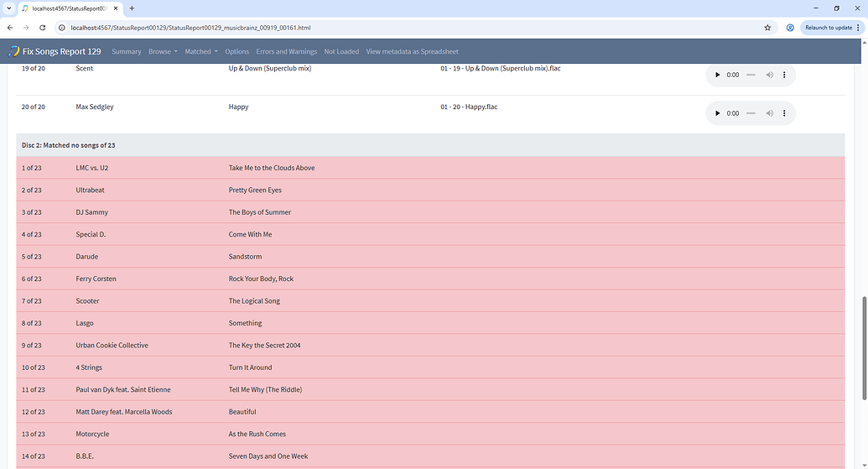
Task: Mute the Superclub mix audio player
Action: tap(770, 75)
